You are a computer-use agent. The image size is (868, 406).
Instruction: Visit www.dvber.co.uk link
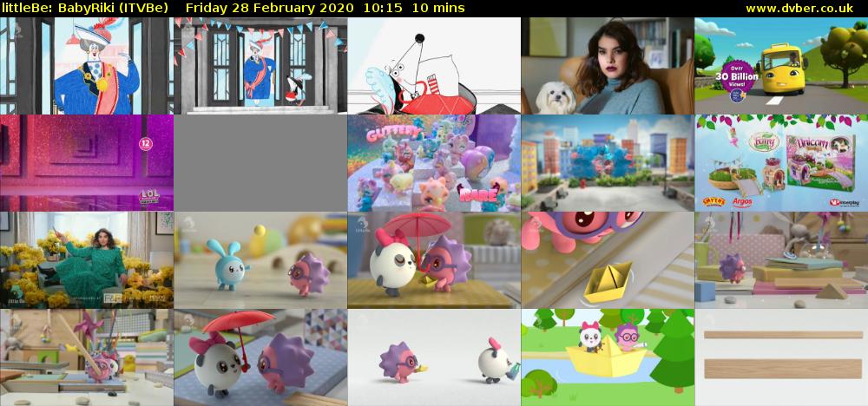tap(799, 9)
